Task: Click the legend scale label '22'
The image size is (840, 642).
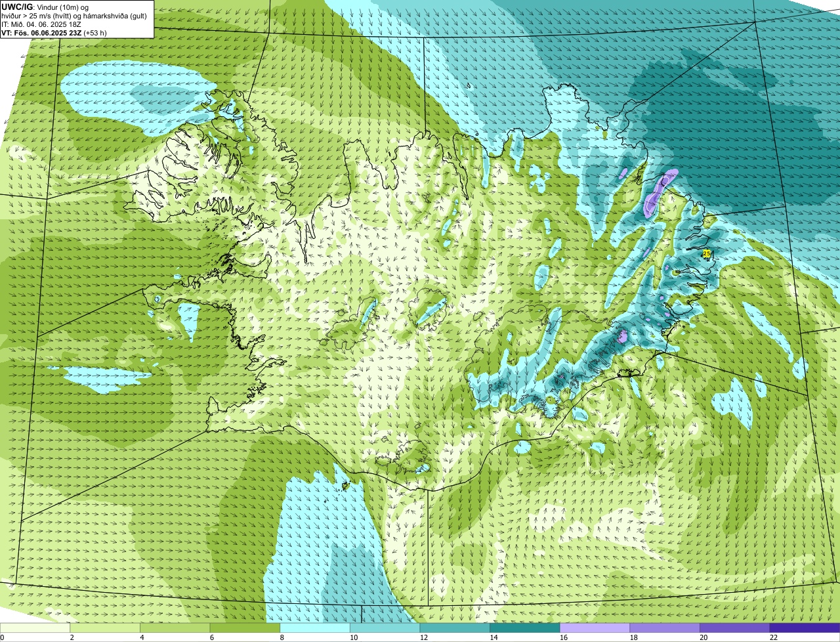Action: pyautogui.click(x=774, y=637)
